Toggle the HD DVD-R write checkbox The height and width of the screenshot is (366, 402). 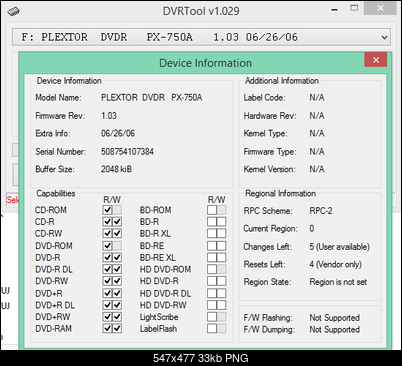tap(221, 281)
